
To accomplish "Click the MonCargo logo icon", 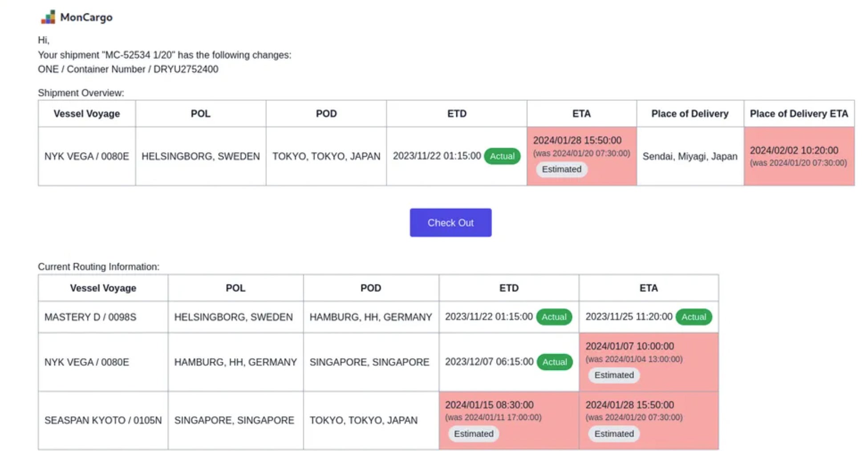I will click(x=48, y=17).
